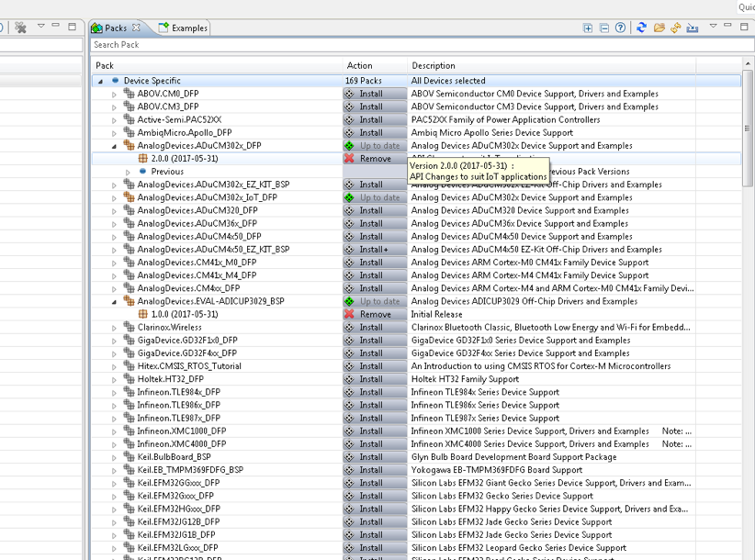Remove version 1.0.0 (2017-05-31)
755x560 pixels.
point(375,315)
